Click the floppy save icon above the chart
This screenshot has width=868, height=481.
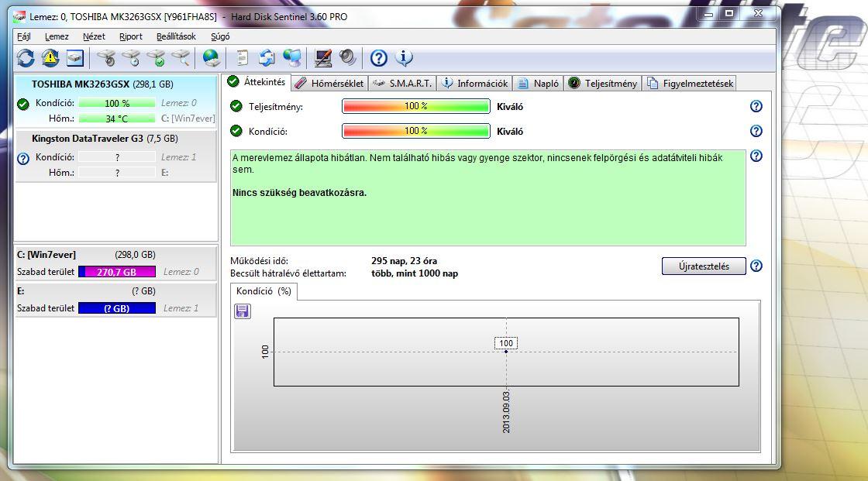(243, 311)
